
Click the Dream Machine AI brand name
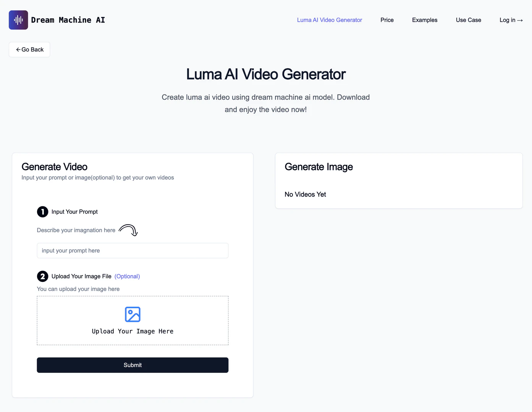[x=68, y=20]
